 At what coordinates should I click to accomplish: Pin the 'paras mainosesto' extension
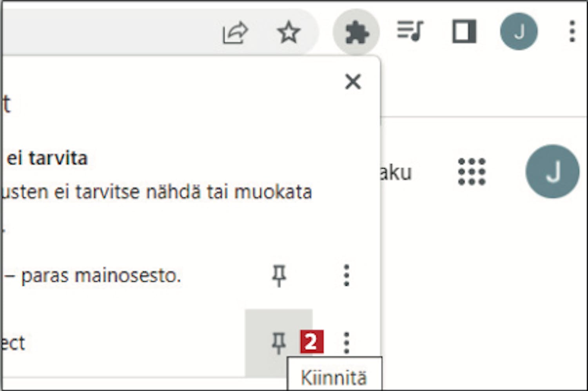coord(279,276)
